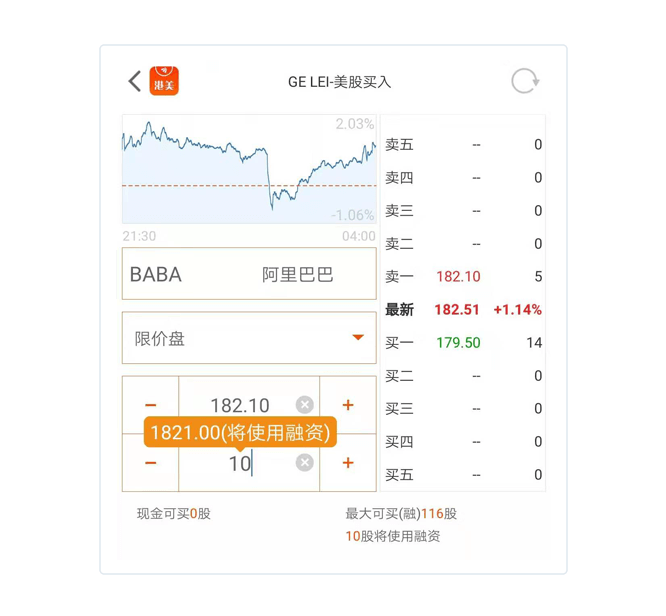
Task: Open the 限价盘 order type dropdown
Action: pyautogui.click(x=249, y=338)
